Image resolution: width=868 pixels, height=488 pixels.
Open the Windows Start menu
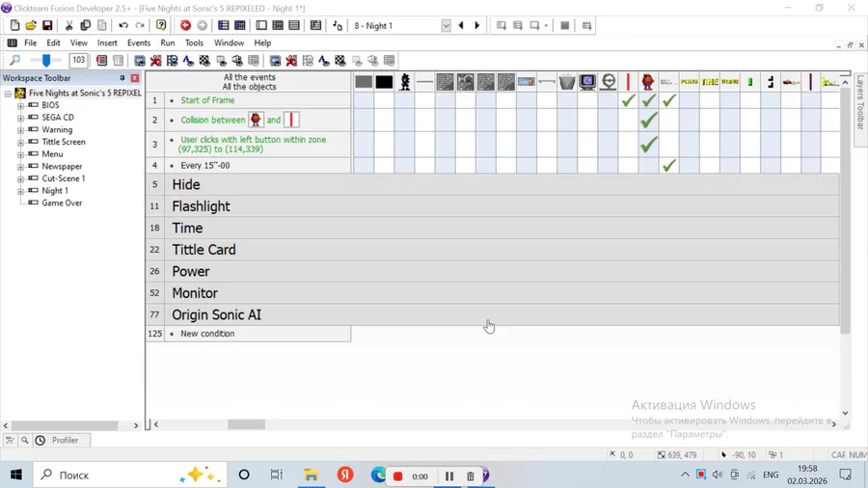click(16, 474)
